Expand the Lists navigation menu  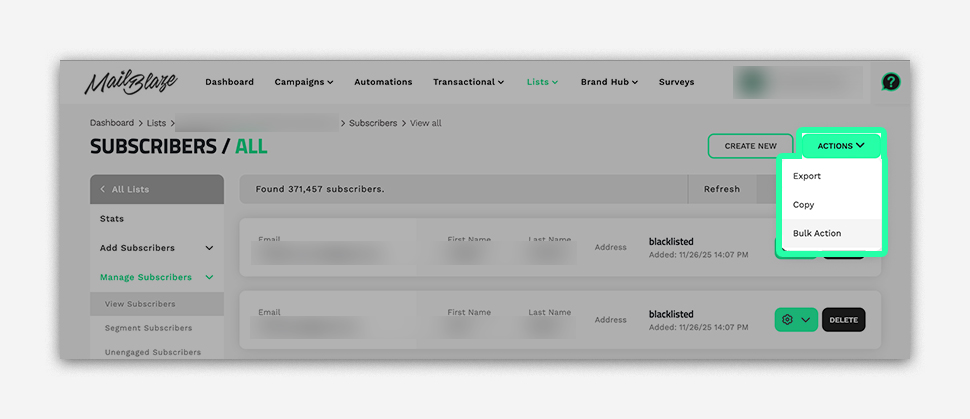(542, 82)
